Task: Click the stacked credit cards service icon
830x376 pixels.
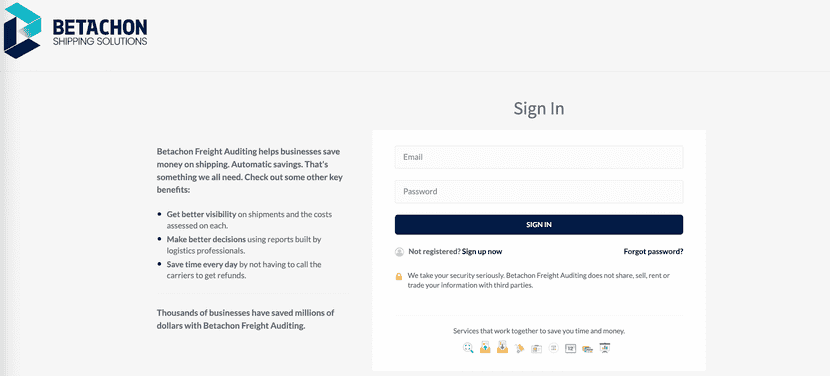Action: pyautogui.click(x=588, y=349)
